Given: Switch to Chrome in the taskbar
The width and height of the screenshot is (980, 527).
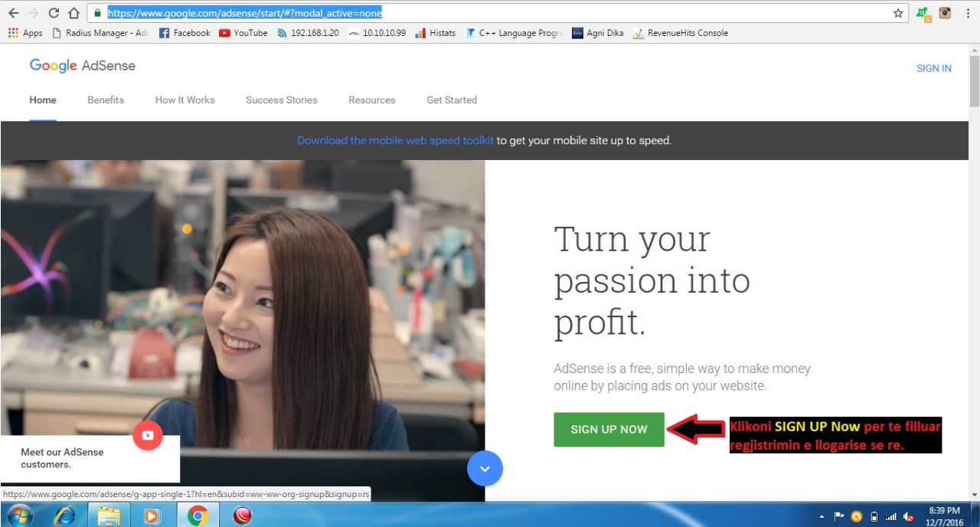Looking at the screenshot, I should tap(198, 516).
